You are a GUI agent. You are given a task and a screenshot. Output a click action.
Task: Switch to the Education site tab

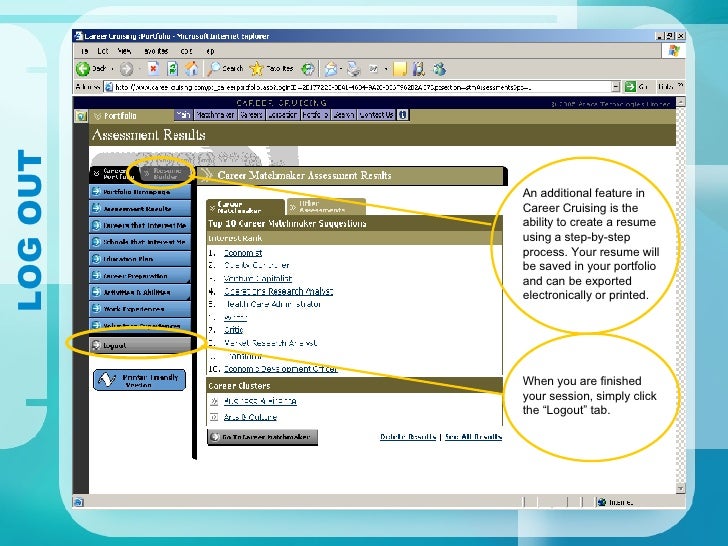(x=283, y=115)
